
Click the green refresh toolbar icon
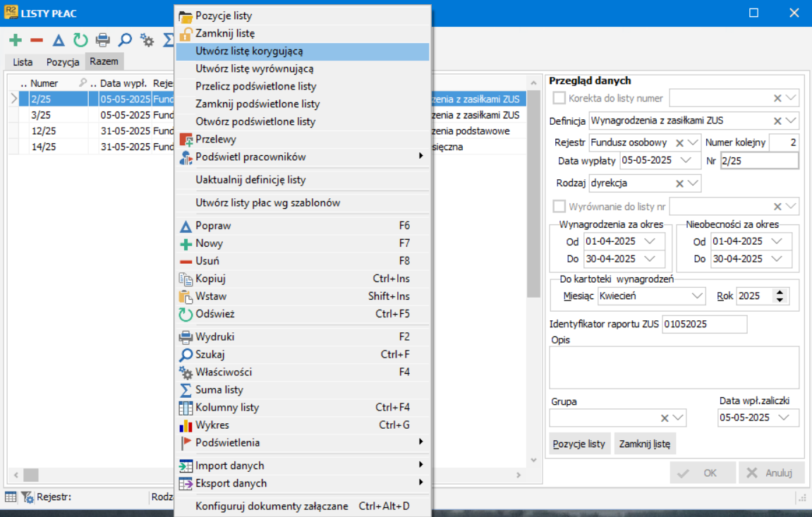(80, 39)
